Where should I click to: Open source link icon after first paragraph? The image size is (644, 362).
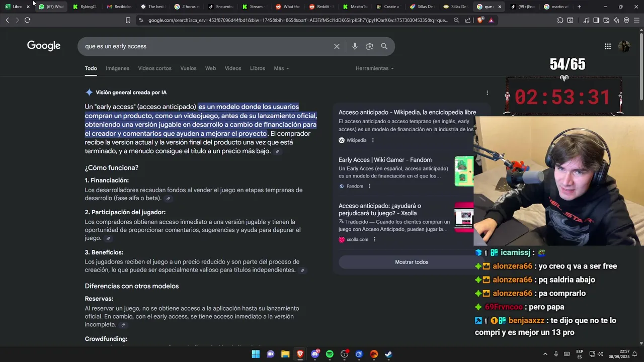[277, 151]
